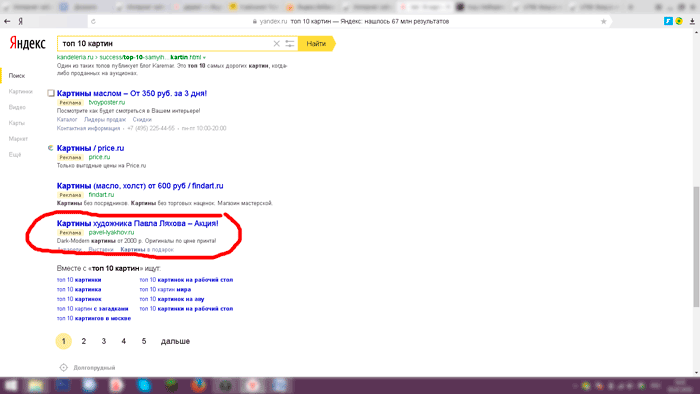Switch to the Карты search section
Image resolution: width=700 pixels, height=394 pixels.
(17, 123)
